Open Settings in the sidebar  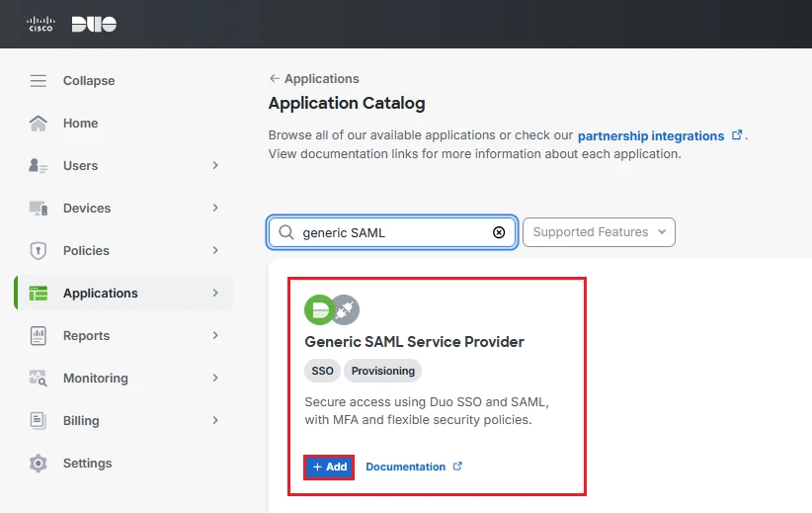pos(88,464)
